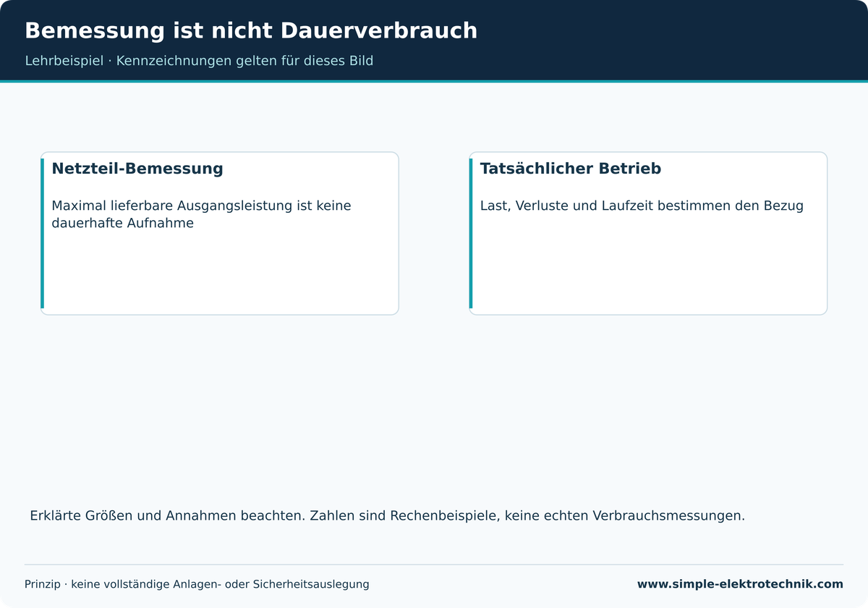
Task: Click footer text "Prinzip · keine vollständige Anlagen- oder Sicherheitsauslegung"
Action: 197,584
